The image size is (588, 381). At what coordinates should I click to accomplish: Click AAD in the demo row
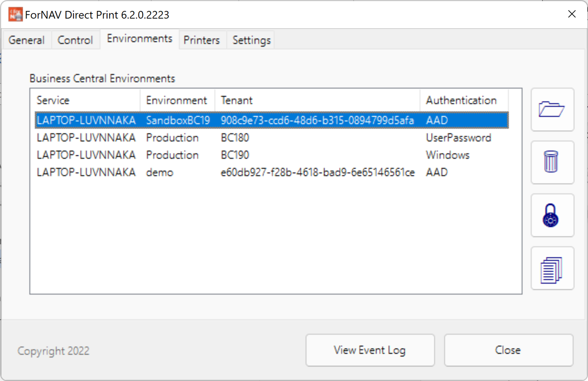pyautogui.click(x=437, y=172)
